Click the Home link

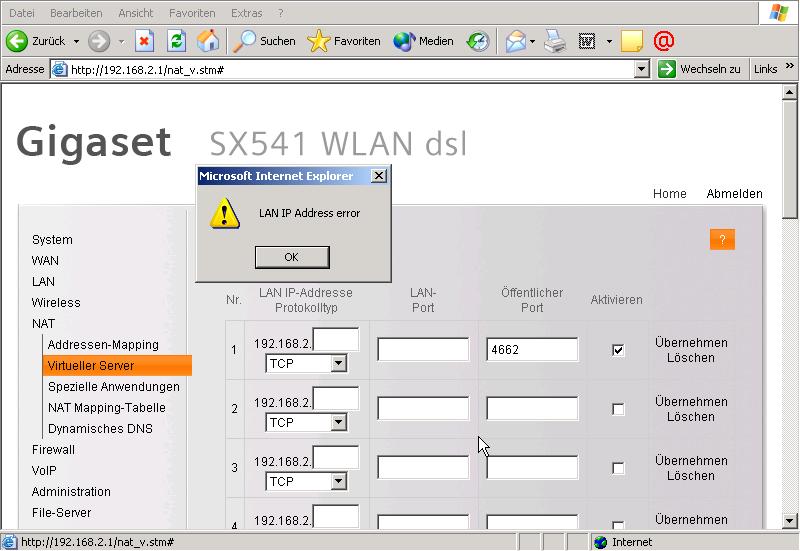669,194
